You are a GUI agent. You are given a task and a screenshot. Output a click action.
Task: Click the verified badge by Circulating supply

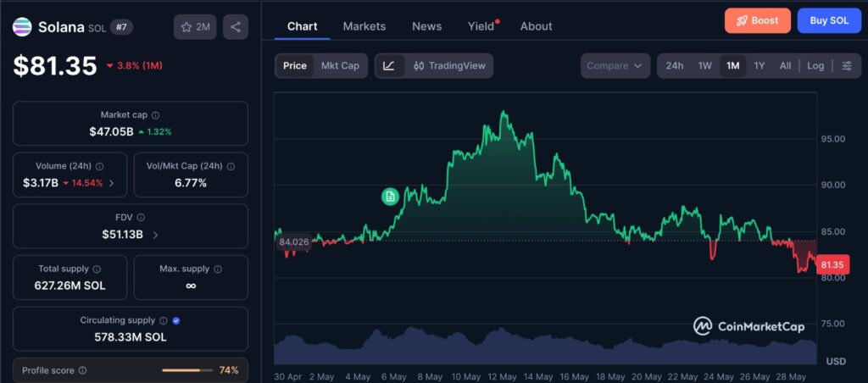176,320
